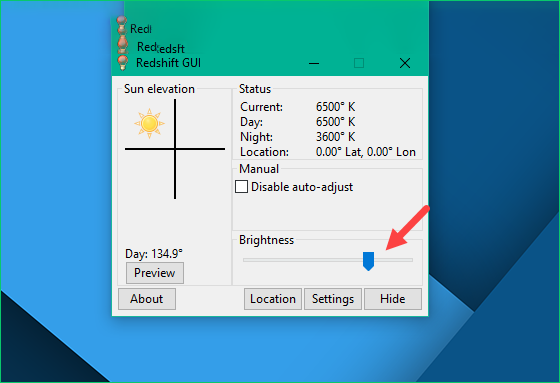
Task: Click the Redshift GUI lightbulb title icon
Action: (122, 62)
